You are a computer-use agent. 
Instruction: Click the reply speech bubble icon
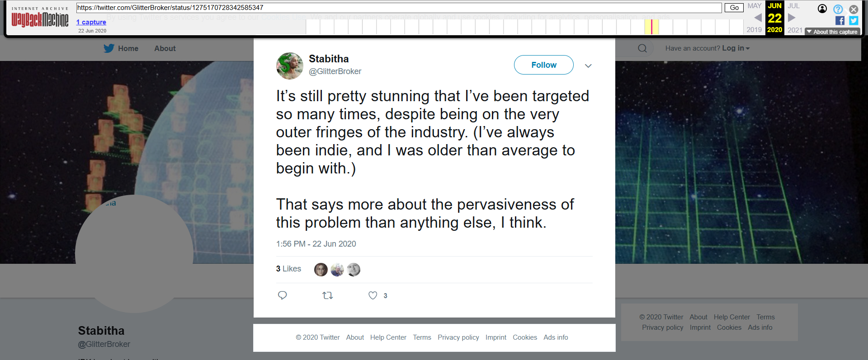point(283,295)
